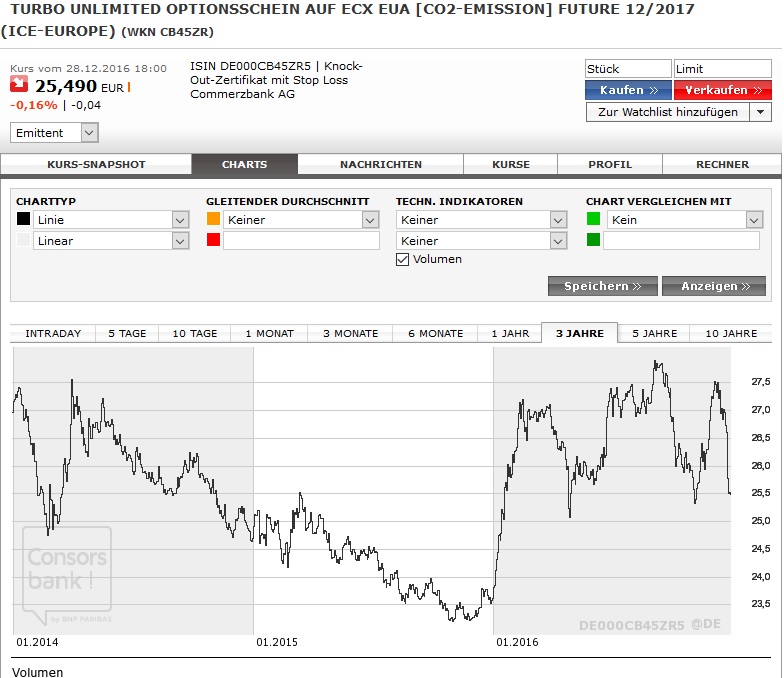Screen dimensions: 784x678
Task: Click the ISIN DE000CB45ZR5 text
Action: click(x=250, y=66)
